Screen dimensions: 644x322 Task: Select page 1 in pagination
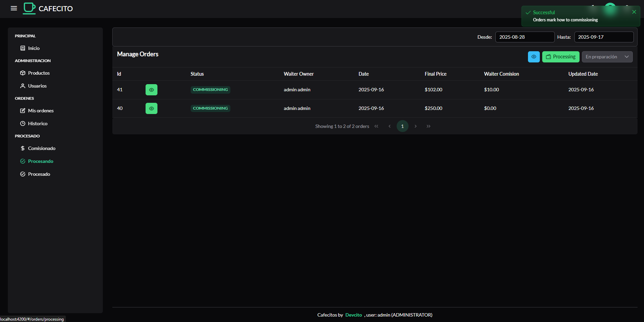pyautogui.click(x=402, y=126)
